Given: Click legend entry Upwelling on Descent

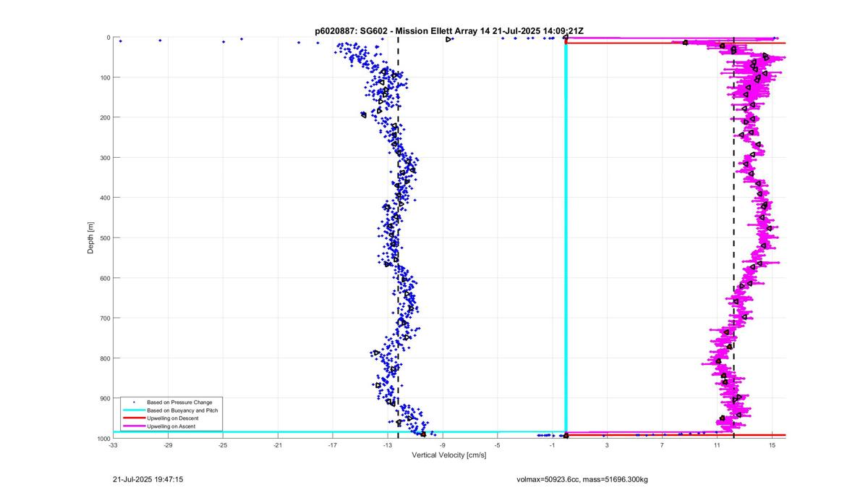Looking at the screenshot, I should point(172,418).
